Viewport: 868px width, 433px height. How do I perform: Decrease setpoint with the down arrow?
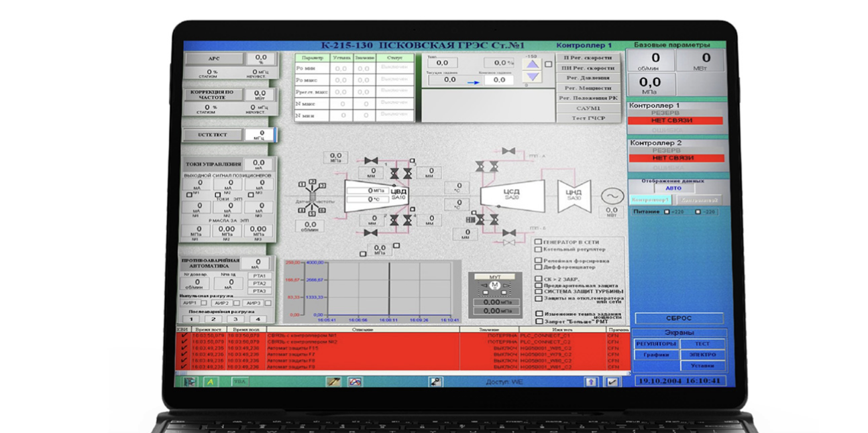532,78
